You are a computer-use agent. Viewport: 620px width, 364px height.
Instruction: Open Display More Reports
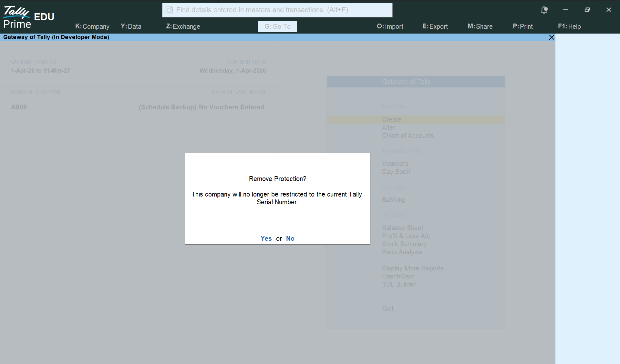coord(413,268)
